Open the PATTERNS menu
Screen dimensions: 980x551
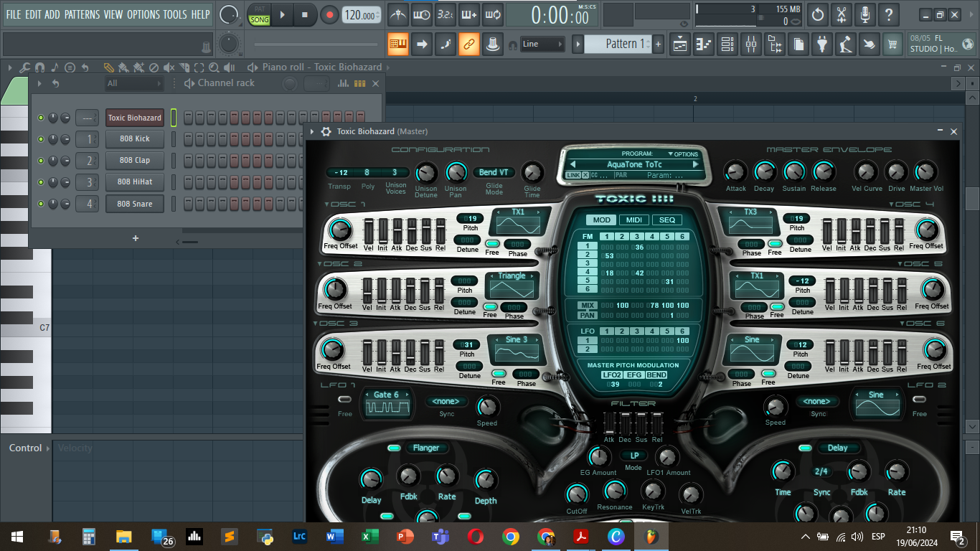tap(82, 14)
